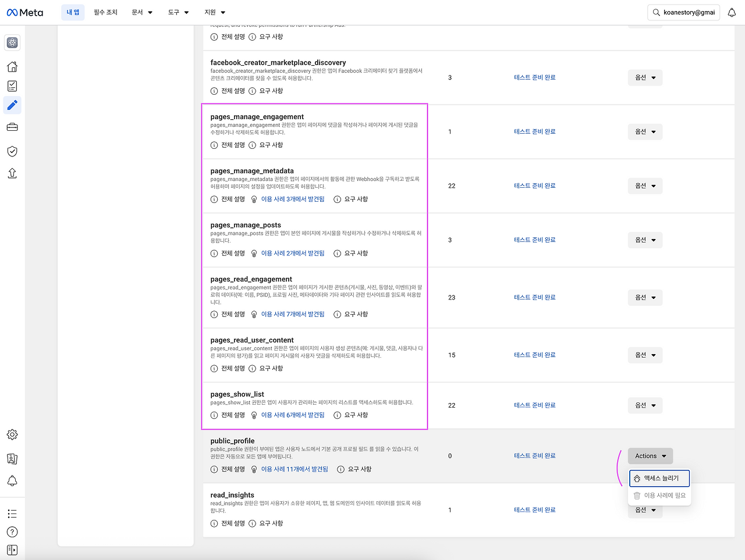Select the read_insights permission name
This screenshot has width=745, height=560.
pyautogui.click(x=232, y=495)
